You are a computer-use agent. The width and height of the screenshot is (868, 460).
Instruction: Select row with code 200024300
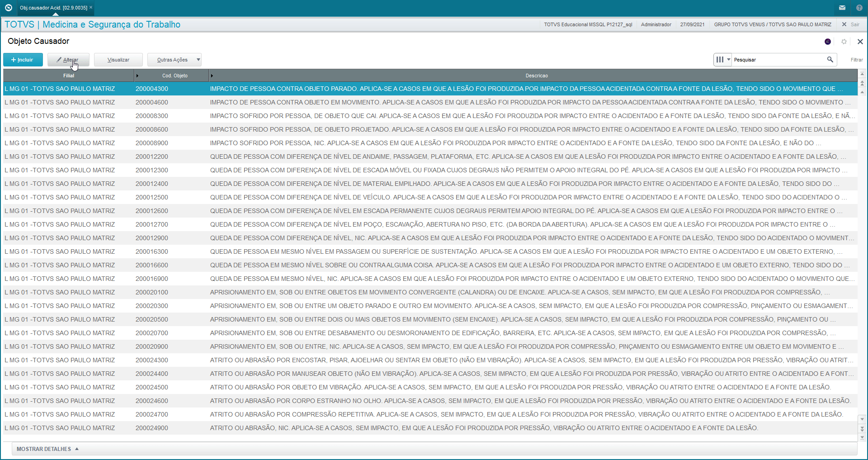pos(430,360)
